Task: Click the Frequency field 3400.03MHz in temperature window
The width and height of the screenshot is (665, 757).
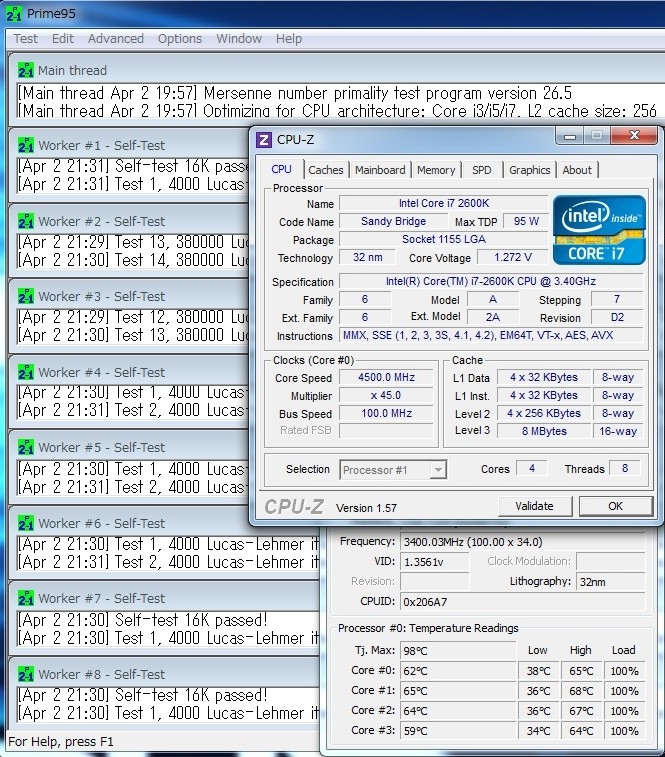Action: click(x=523, y=542)
